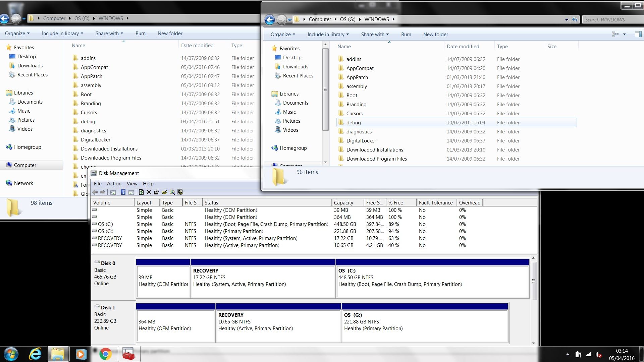Image resolution: width=644 pixels, height=362 pixels.
Task: Click the Settings icon at the toolbar's end
Action: point(180,192)
